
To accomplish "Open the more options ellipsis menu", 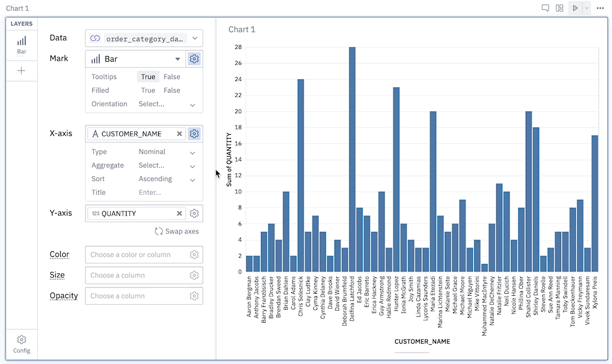I will 600,8.
